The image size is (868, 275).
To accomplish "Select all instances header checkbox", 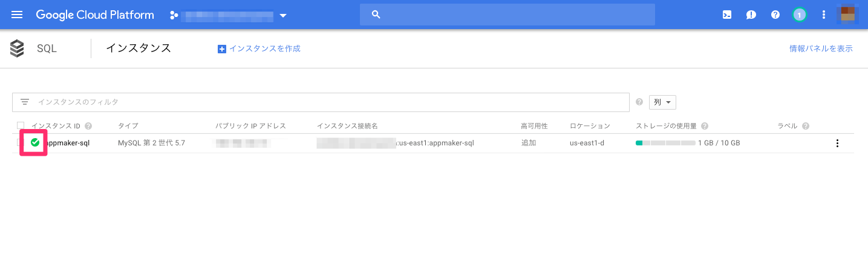I will click(x=20, y=125).
